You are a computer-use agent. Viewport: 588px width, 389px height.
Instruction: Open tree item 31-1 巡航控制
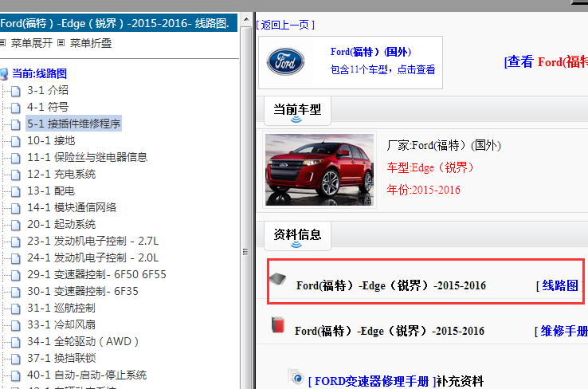[61, 308]
